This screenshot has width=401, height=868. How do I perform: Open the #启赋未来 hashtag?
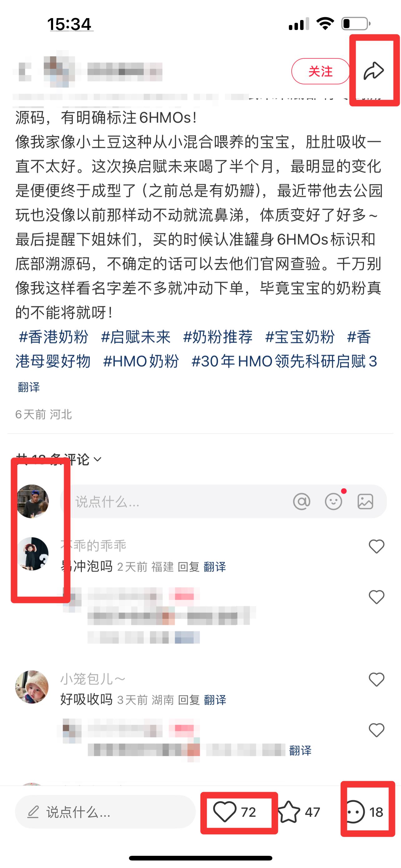(136, 337)
